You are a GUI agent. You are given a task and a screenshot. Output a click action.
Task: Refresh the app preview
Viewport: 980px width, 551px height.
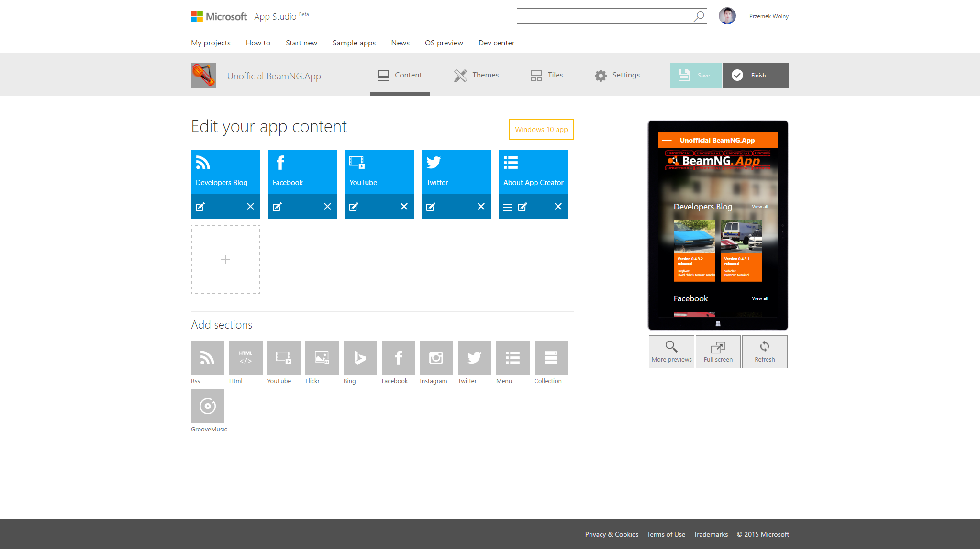(x=765, y=352)
